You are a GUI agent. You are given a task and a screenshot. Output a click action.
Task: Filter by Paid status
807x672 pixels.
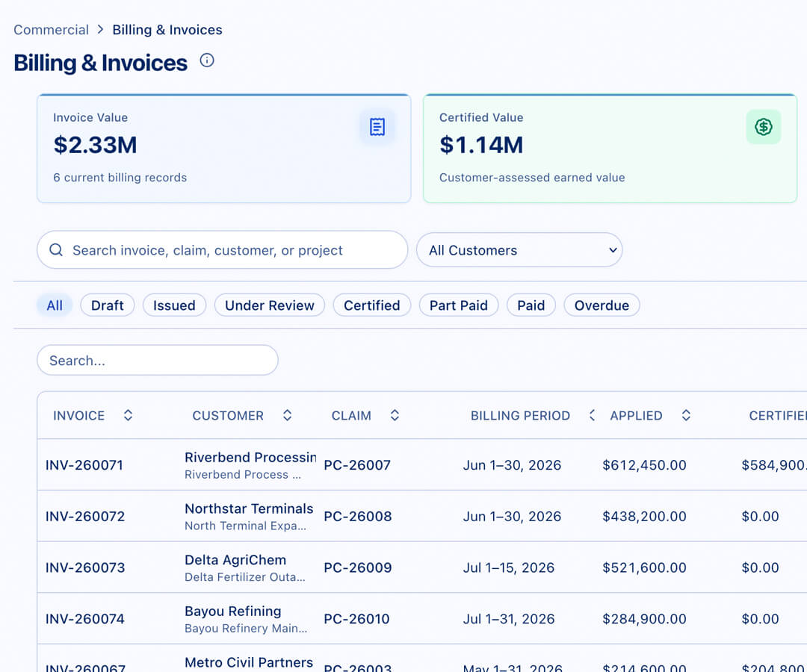point(531,305)
